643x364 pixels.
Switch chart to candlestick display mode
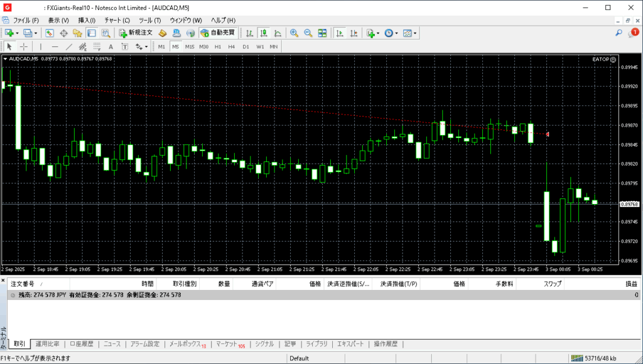(263, 33)
